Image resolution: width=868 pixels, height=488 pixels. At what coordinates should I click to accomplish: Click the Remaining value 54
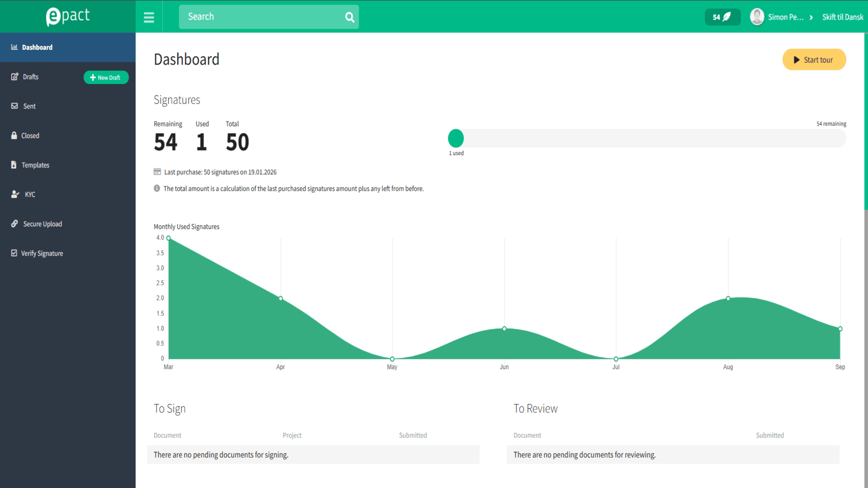tap(165, 142)
